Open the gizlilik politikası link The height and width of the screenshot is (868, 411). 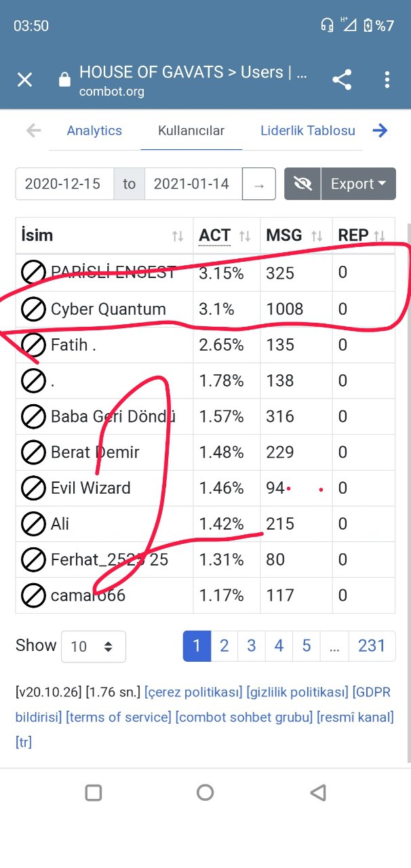298,692
